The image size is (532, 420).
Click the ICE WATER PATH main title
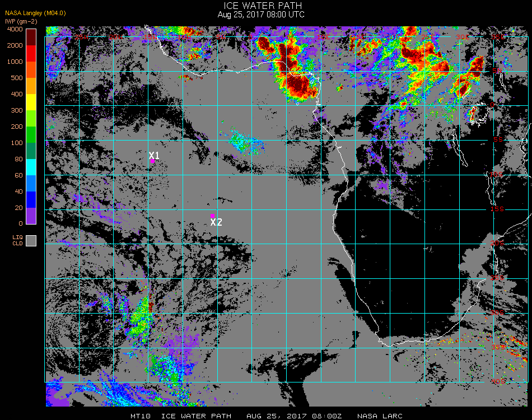click(x=263, y=6)
